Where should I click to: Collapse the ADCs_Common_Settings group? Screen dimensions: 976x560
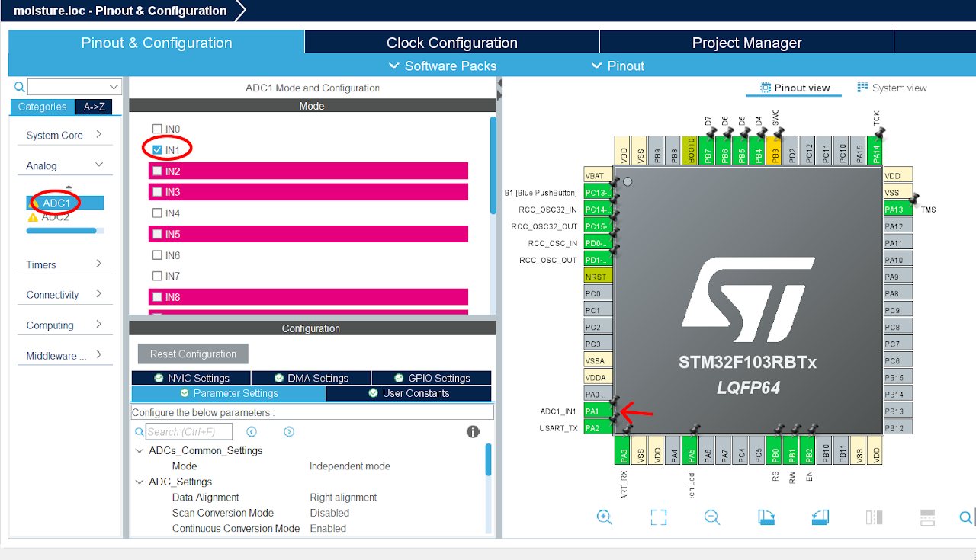pyautogui.click(x=139, y=450)
